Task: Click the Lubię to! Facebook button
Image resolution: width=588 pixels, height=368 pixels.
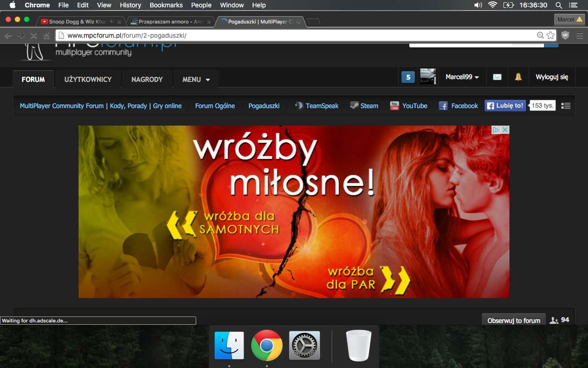Action: point(505,105)
